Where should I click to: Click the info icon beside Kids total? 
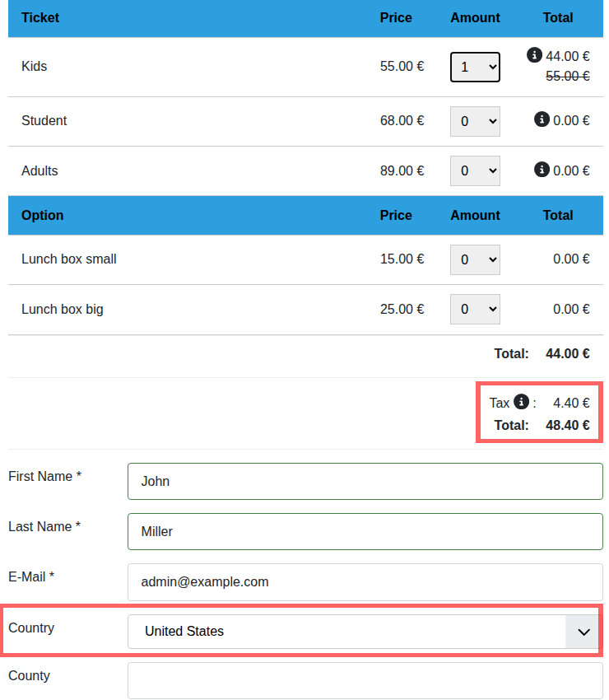(x=534, y=55)
